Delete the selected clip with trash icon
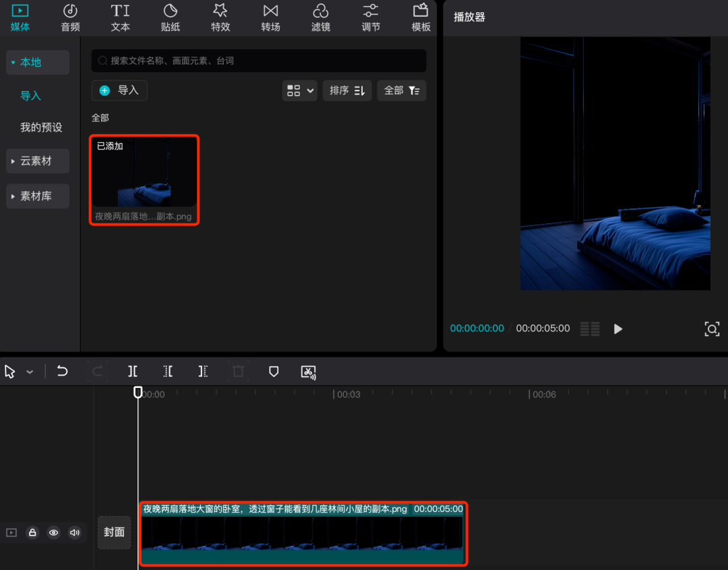Image resolution: width=728 pixels, height=570 pixels. coord(238,371)
